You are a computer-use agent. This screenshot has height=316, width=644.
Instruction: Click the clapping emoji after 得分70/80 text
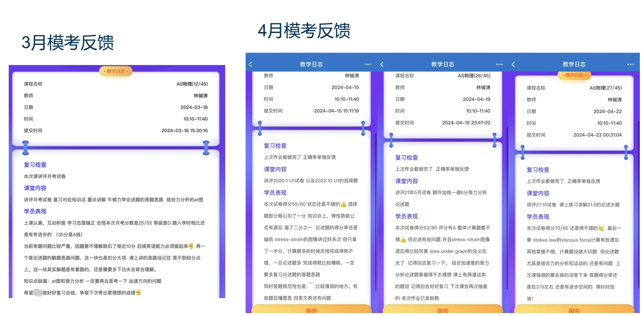click(x=601, y=228)
